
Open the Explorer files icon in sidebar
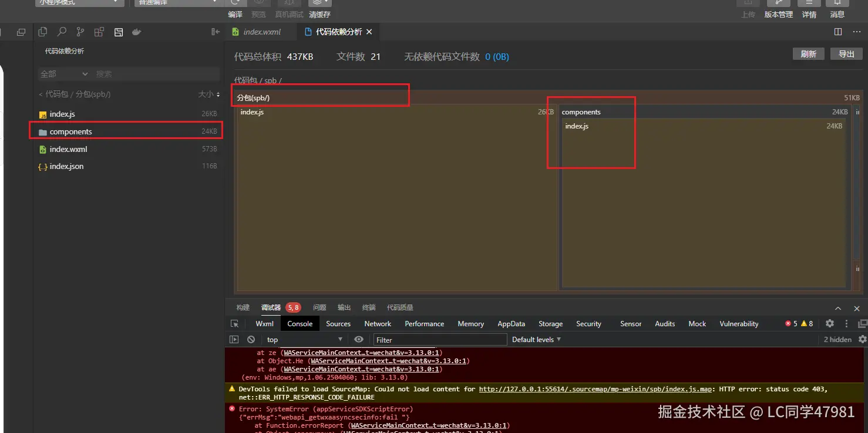[x=43, y=32]
